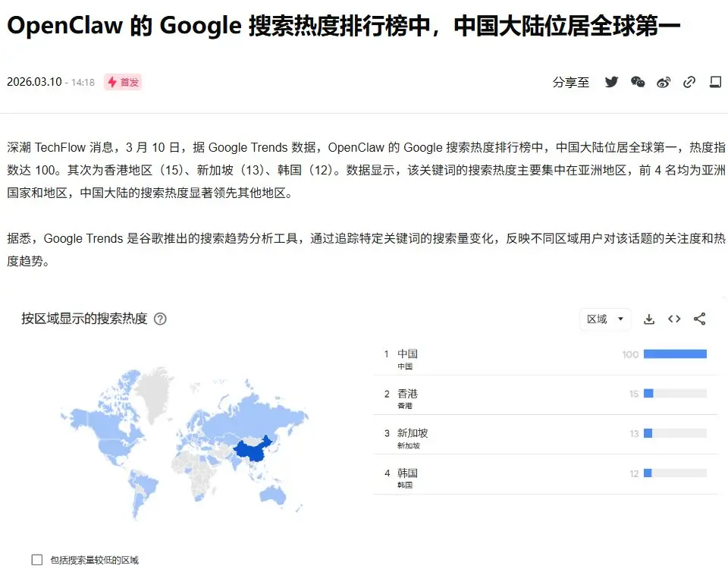Share the article via WeChat icon
Image resolution: width=728 pixels, height=569 pixels.
638,82
